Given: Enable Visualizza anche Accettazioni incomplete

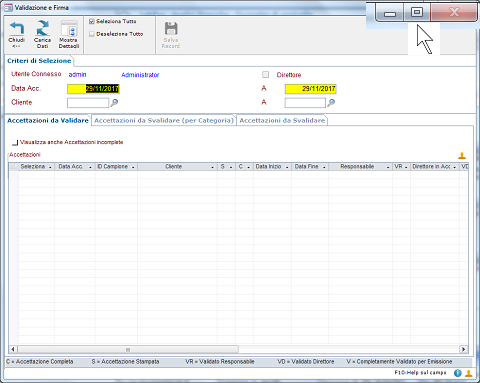Looking at the screenshot, I should [x=15, y=142].
